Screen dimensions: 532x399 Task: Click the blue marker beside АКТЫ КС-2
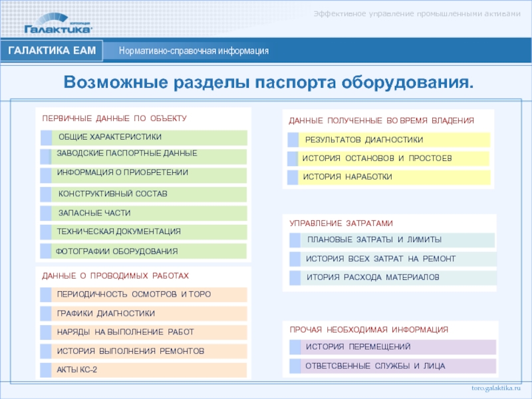tap(46, 370)
